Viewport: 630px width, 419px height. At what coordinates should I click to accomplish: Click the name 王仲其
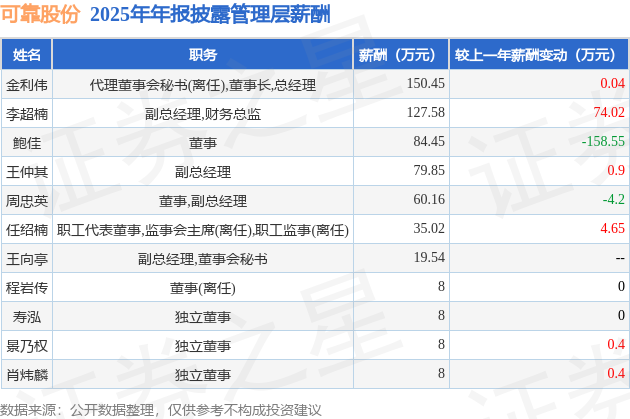tap(27, 172)
